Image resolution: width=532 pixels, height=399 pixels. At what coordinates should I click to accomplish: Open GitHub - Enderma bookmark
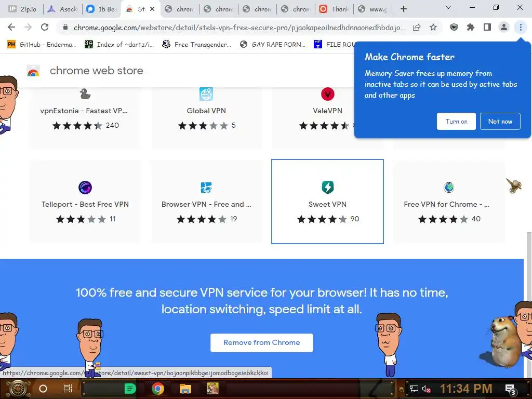[42, 45]
